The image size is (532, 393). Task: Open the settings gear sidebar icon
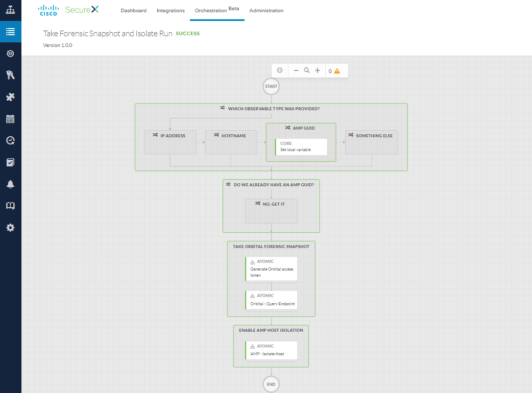pyautogui.click(x=11, y=228)
